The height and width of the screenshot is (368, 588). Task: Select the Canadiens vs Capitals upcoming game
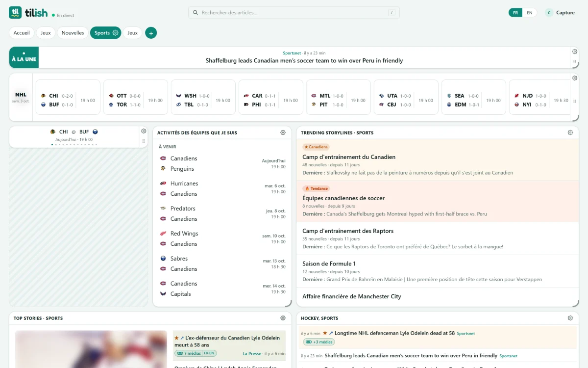click(x=222, y=289)
